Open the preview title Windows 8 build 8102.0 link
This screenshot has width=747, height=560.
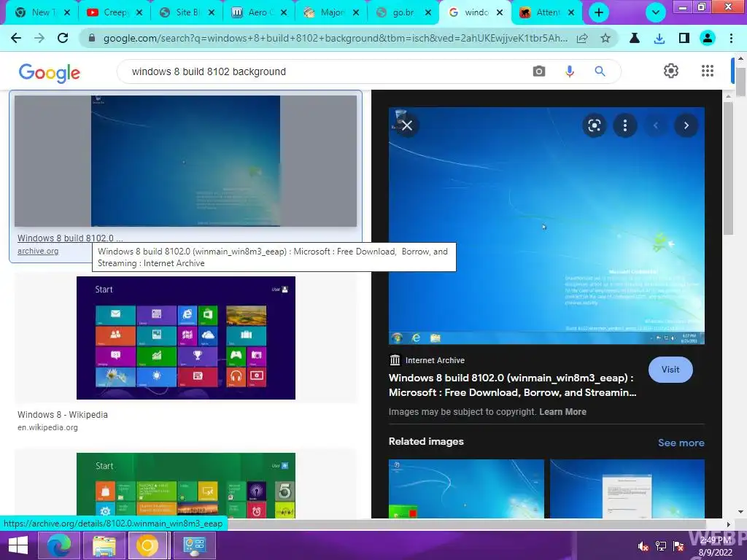(512, 385)
